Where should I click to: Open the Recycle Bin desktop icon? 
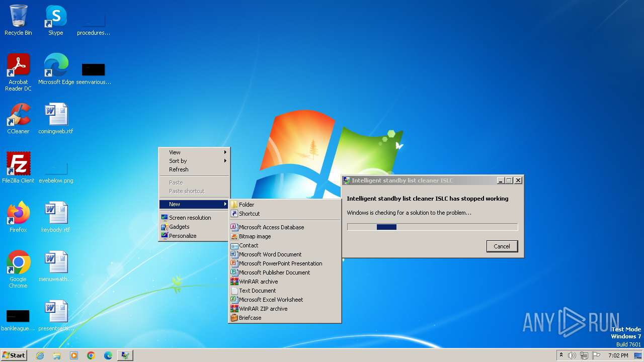tap(18, 20)
